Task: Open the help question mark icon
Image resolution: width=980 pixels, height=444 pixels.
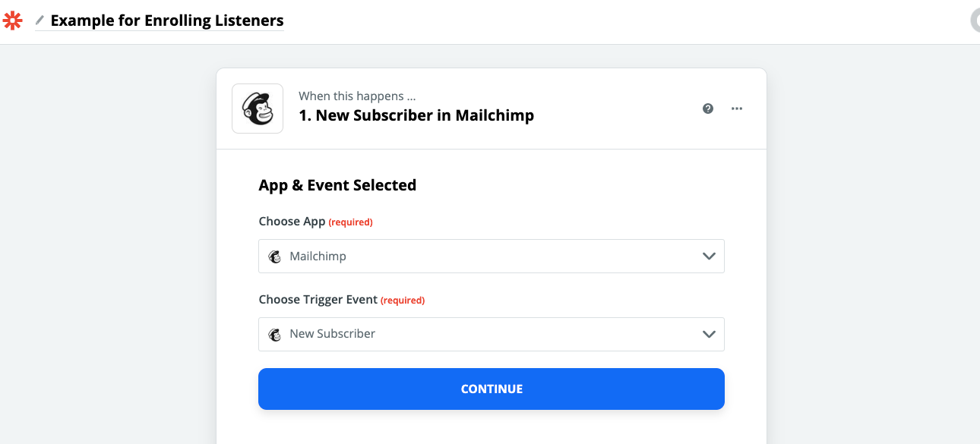Action: point(708,109)
